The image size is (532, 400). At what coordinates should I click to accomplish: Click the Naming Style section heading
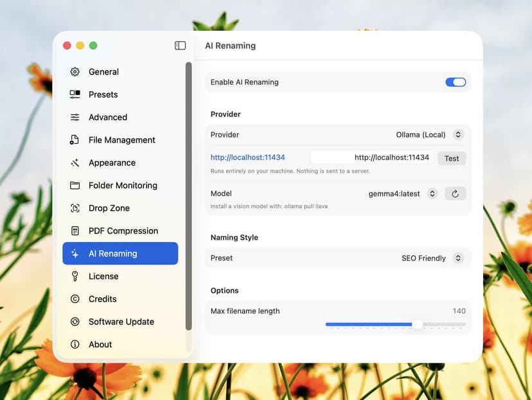pyautogui.click(x=234, y=238)
